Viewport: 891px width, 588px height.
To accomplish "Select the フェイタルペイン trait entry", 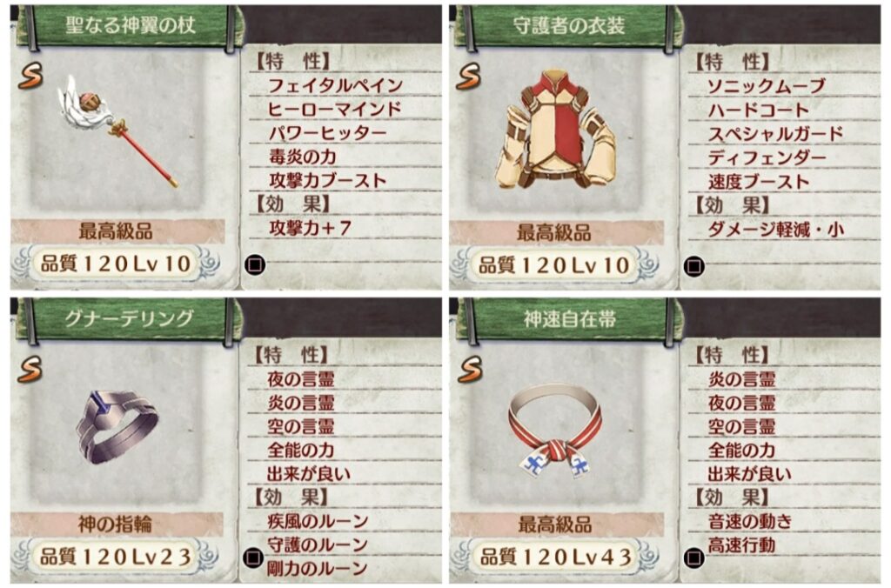I will 335,86.
